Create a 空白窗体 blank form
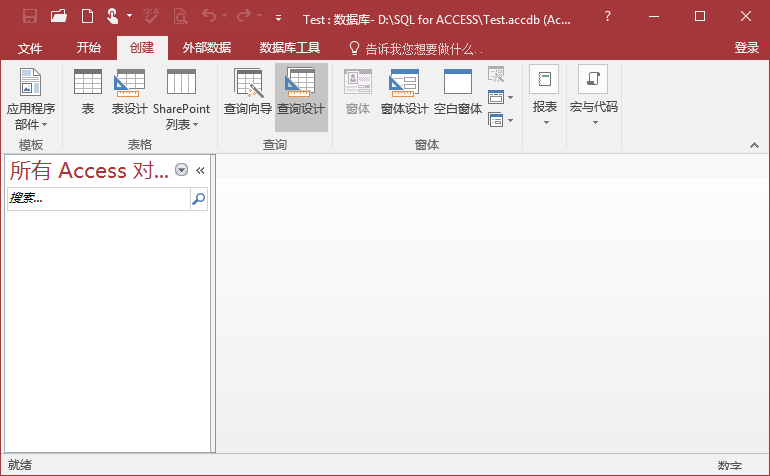The height and width of the screenshot is (476, 770). click(x=458, y=92)
